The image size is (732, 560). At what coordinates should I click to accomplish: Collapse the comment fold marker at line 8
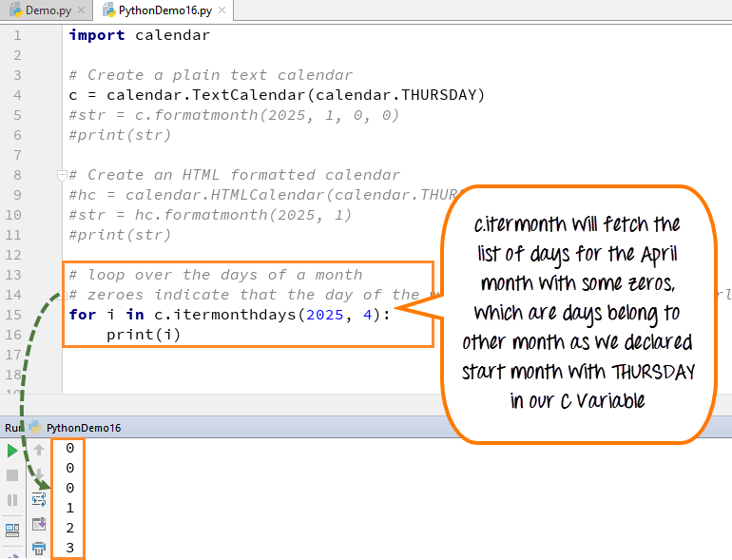click(x=62, y=175)
